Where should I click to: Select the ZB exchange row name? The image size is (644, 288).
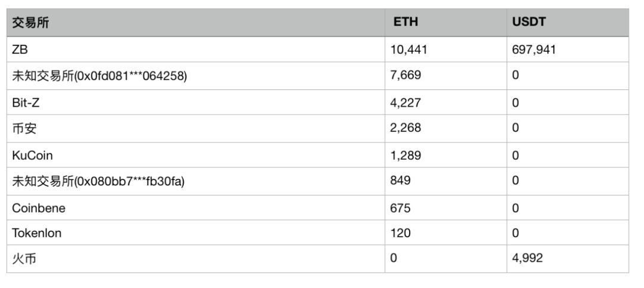point(20,49)
